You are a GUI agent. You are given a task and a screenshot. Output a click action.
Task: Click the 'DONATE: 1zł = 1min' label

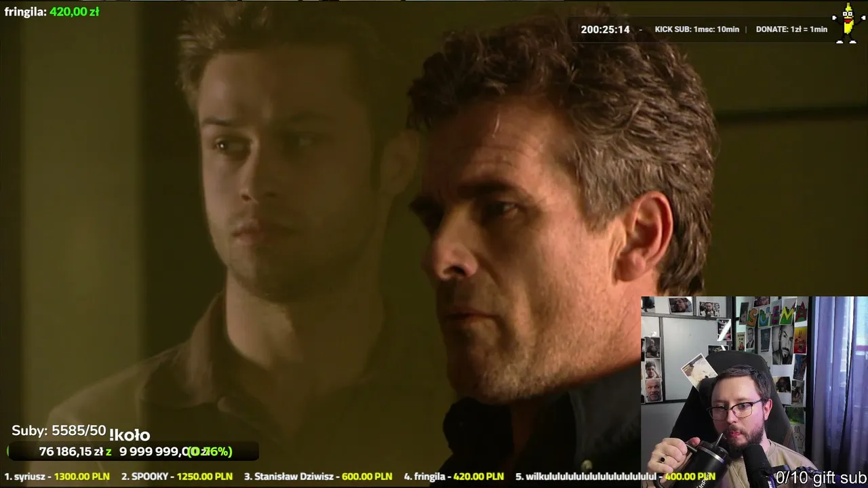coord(791,30)
